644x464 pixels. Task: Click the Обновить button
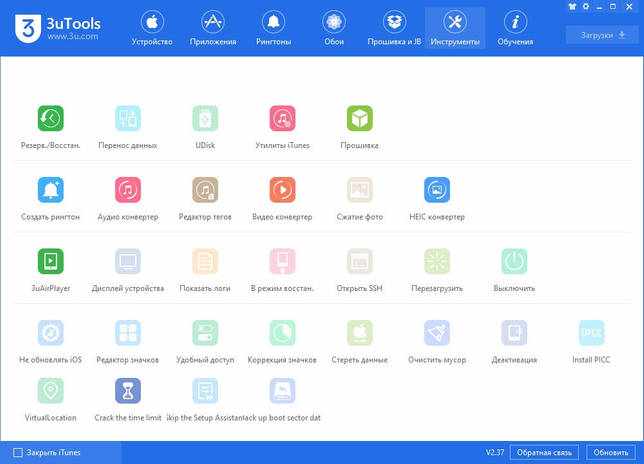click(611, 453)
